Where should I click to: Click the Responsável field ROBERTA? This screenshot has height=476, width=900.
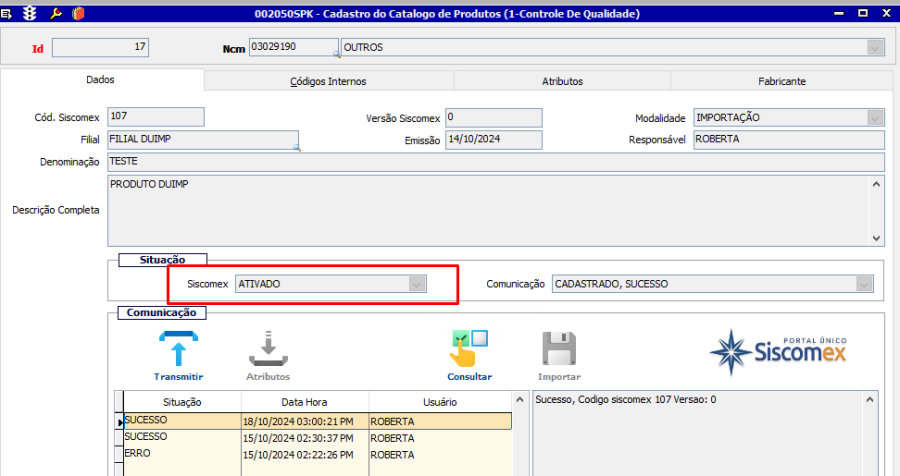789,140
